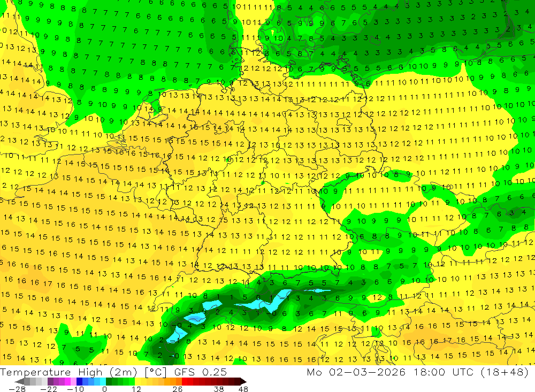Click the "-28" legend label
The width and height of the screenshot is (535, 392).
pos(17,389)
